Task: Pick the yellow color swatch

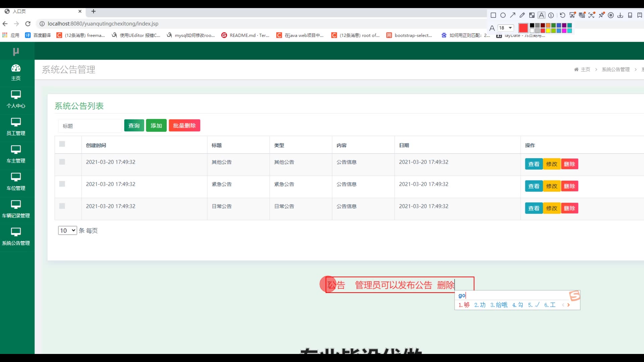Action: coord(548,31)
